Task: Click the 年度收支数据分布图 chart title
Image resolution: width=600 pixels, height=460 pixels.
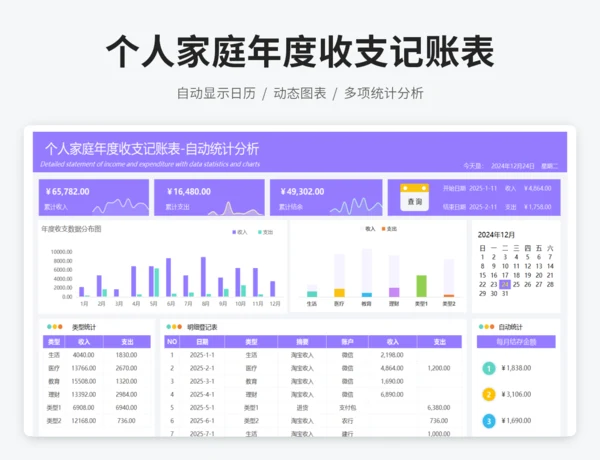Action: (x=71, y=229)
